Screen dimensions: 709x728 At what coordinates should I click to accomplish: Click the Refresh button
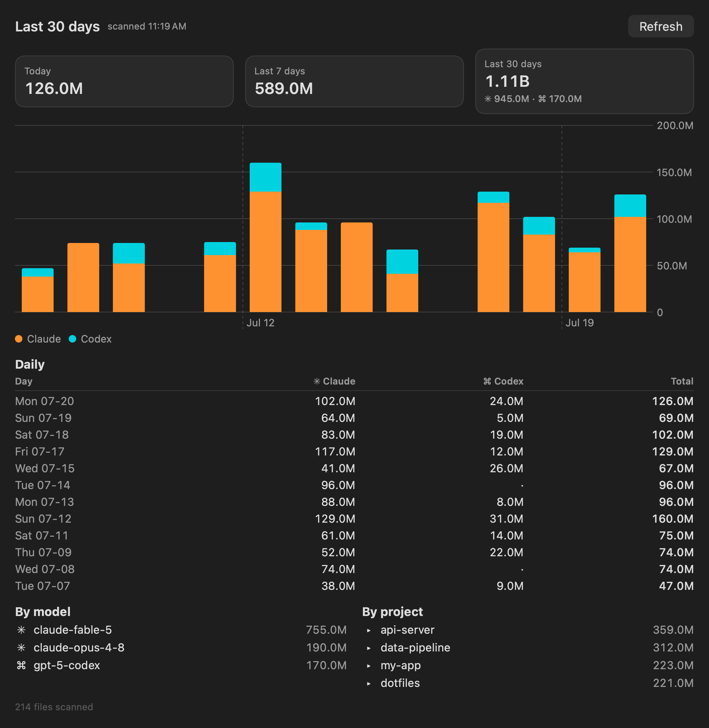point(660,26)
